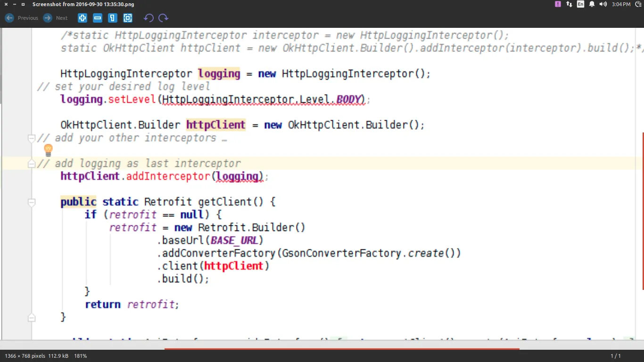Click the lightbulb hint icon in the code

point(48,150)
